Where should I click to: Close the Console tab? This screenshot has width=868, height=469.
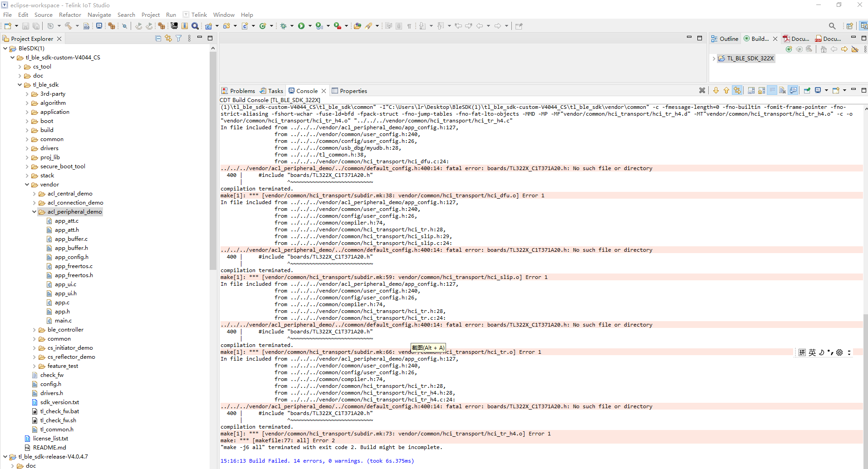pyautogui.click(x=324, y=91)
